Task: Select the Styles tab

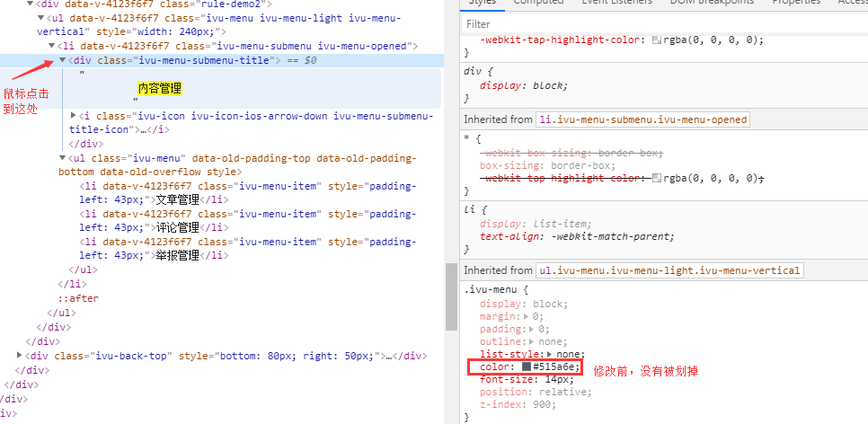Action: pos(483,2)
